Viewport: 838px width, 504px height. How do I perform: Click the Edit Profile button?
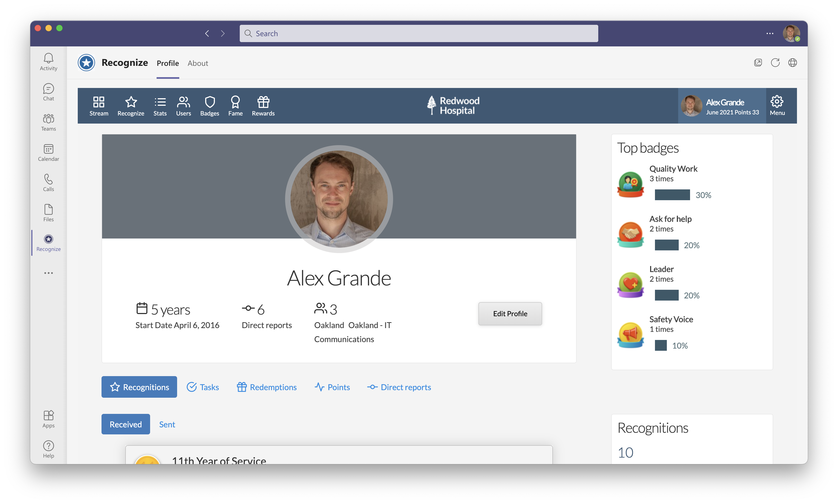click(x=510, y=314)
